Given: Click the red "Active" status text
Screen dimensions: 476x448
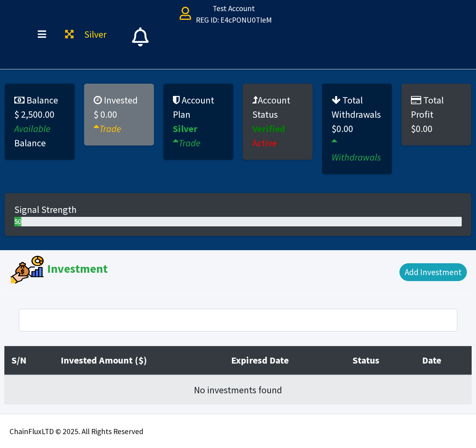Looking at the screenshot, I should point(265,143).
